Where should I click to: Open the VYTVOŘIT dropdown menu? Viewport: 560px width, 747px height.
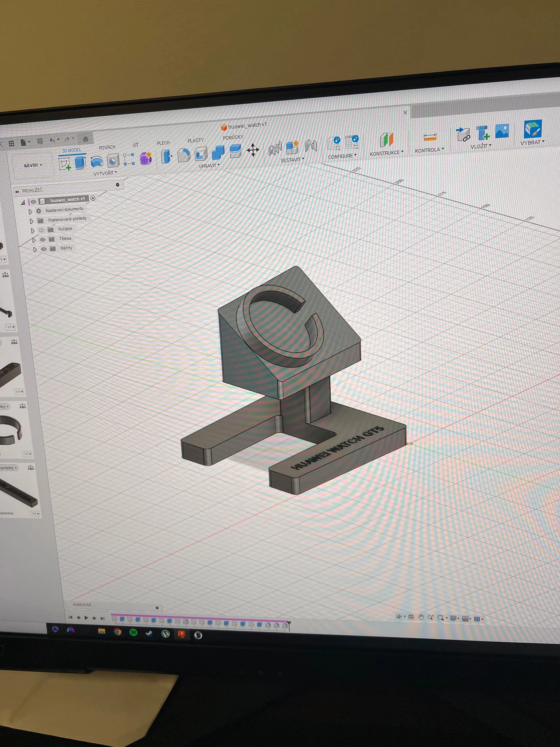coord(105,173)
